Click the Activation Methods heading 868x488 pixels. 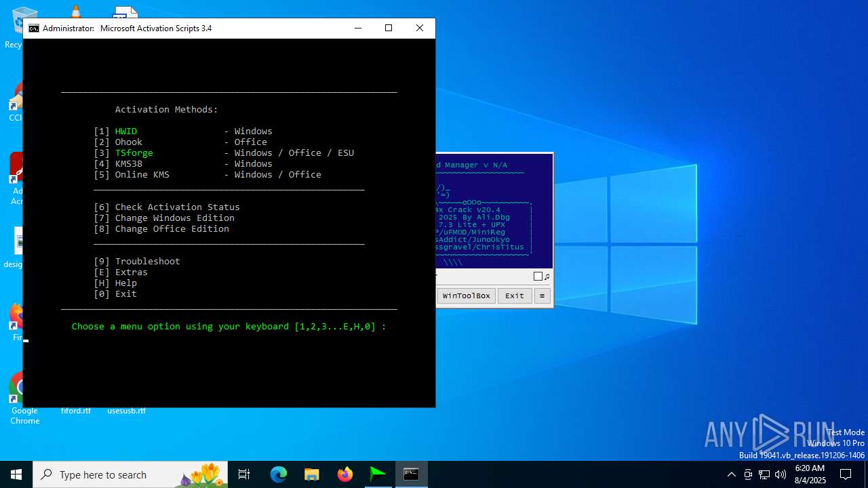coord(167,110)
